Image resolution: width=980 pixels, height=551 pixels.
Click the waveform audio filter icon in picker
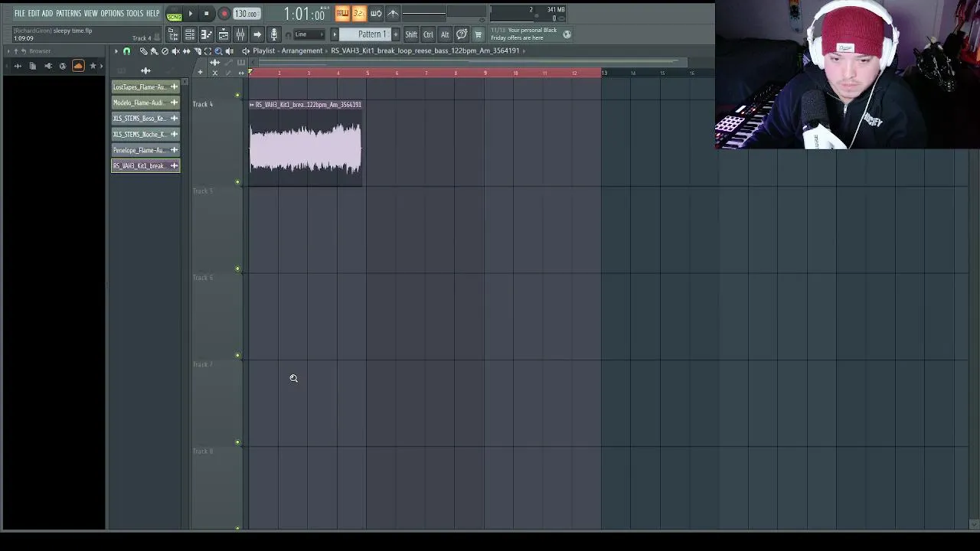click(x=145, y=70)
